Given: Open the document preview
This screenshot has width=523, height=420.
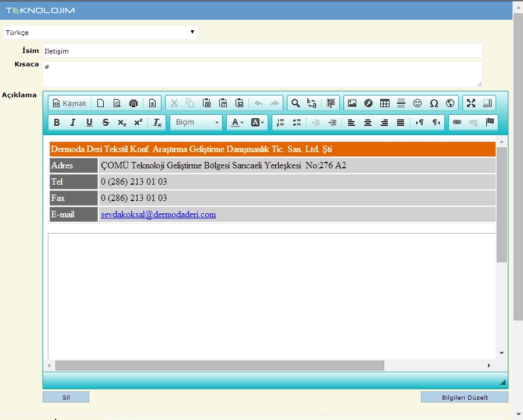Looking at the screenshot, I should 117,103.
